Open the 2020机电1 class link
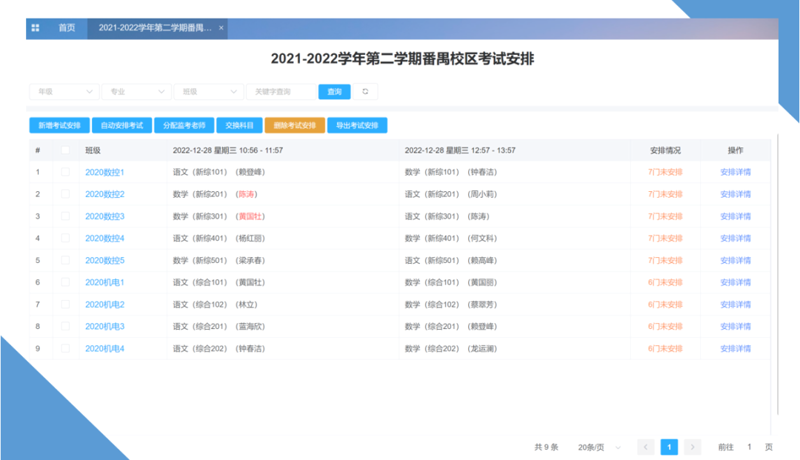The height and width of the screenshot is (460, 800). tap(105, 283)
